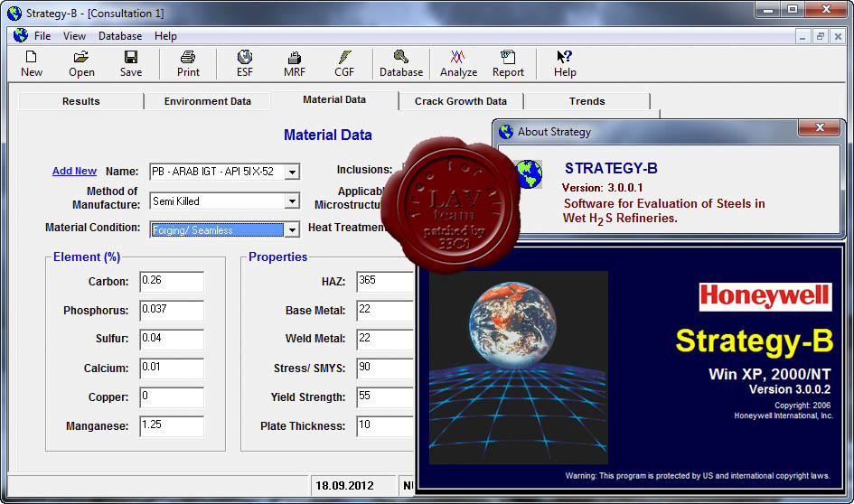Image resolution: width=854 pixels, height=504 pixels.
Task: Click the Calcium value field
Action: 172,368
